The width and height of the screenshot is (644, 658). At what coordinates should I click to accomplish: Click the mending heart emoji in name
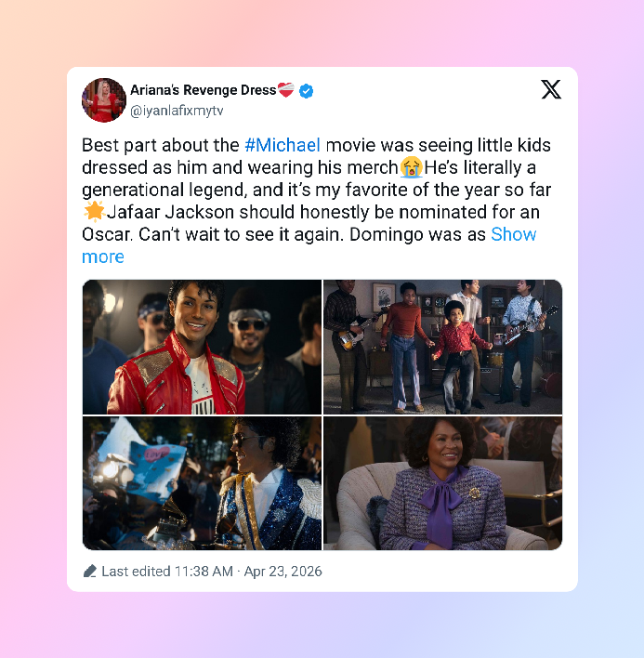coord(286,90)
